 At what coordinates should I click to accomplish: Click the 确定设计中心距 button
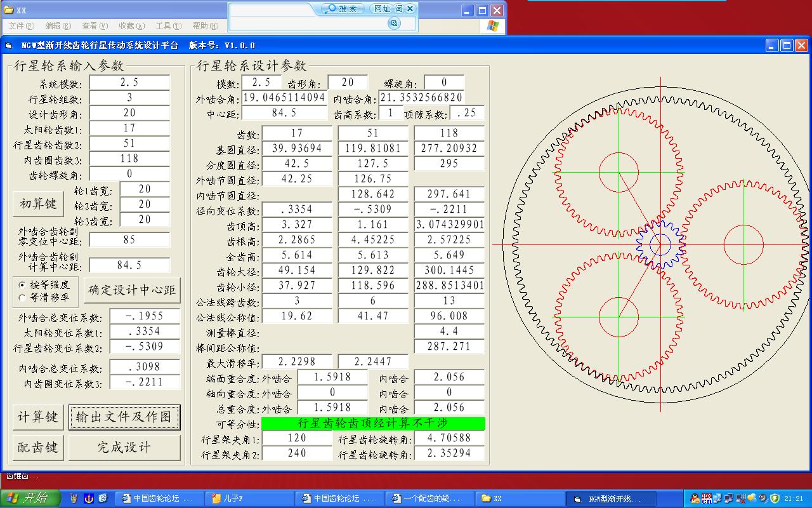click(x=132, y=290)
